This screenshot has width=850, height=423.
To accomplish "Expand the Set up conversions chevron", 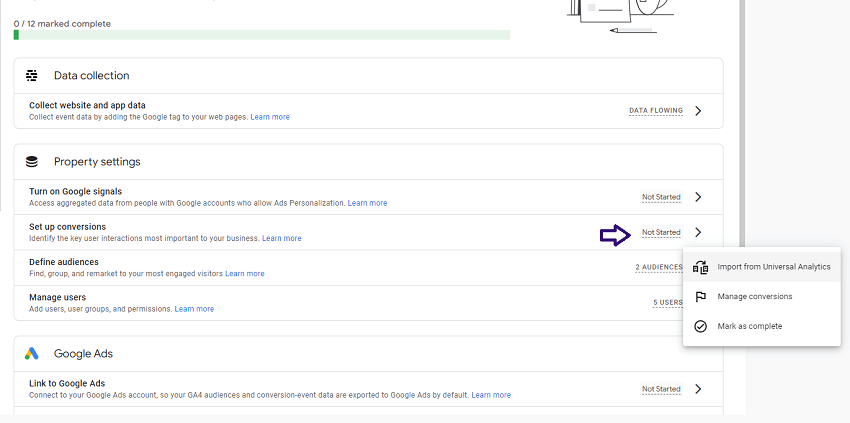I will 698,232.
